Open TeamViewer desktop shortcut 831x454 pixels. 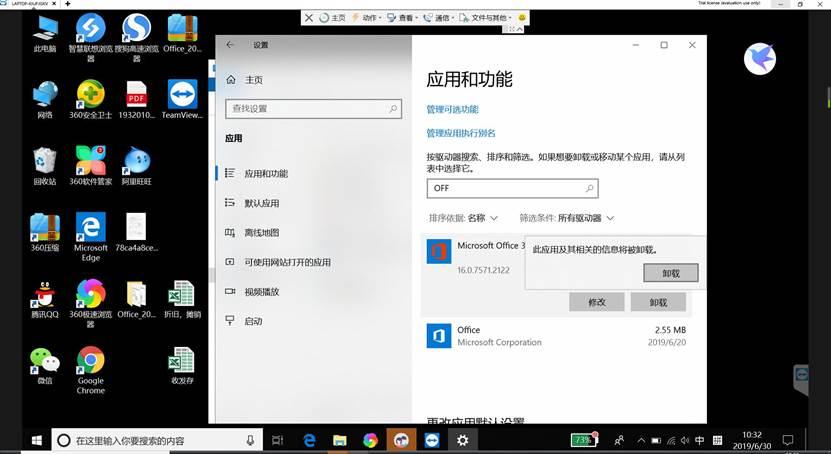point(182,99)
